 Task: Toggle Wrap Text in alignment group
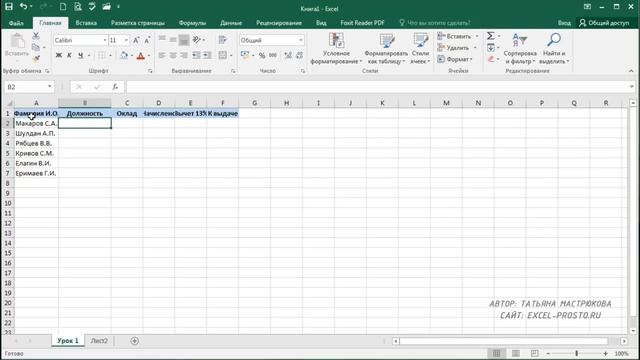click(222, 40)
